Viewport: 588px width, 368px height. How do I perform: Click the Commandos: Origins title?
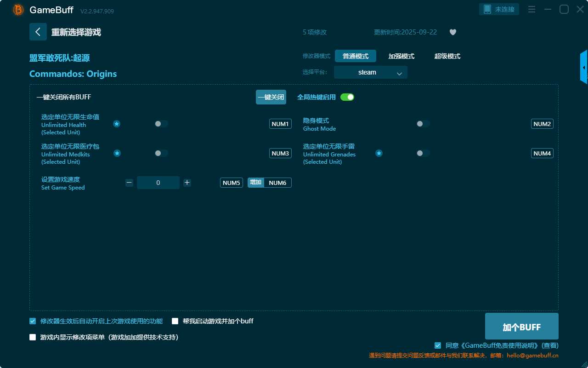coord(73,74)
